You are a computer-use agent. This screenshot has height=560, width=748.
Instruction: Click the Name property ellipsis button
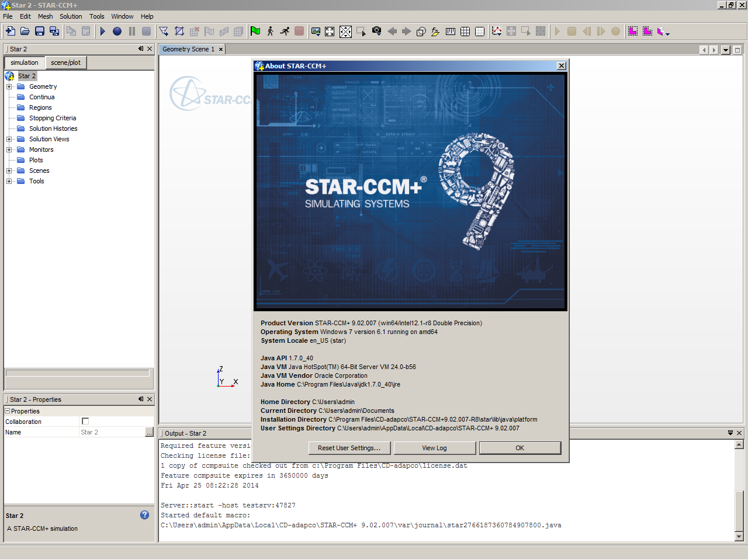coord(149,432)
